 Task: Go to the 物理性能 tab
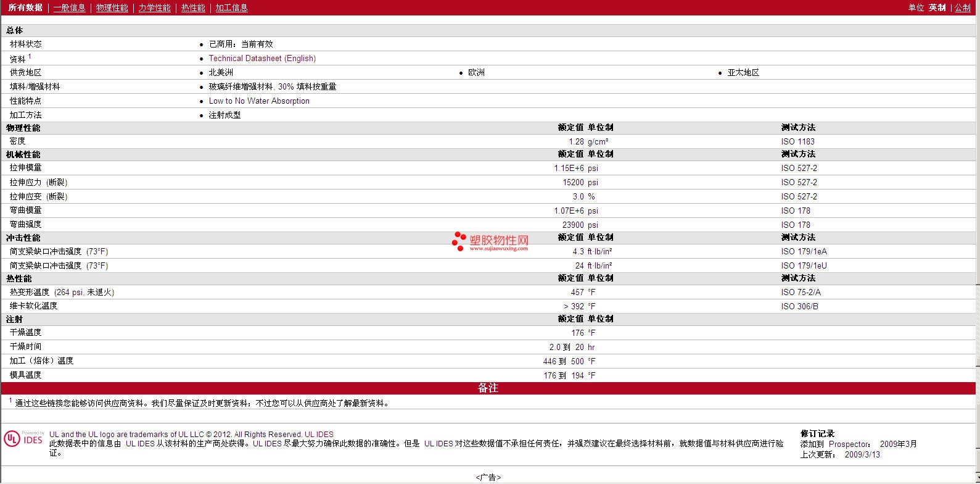(112, 7)
